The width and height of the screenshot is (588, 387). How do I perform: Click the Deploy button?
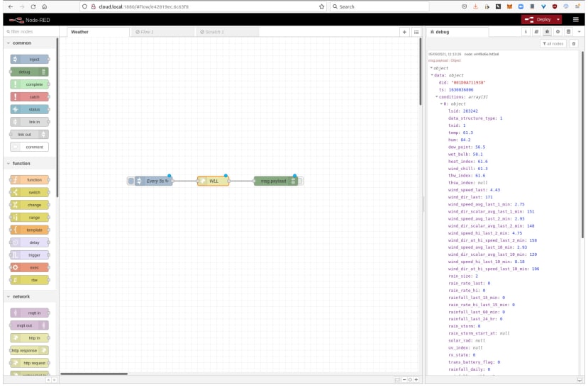[x=538, y=19]
